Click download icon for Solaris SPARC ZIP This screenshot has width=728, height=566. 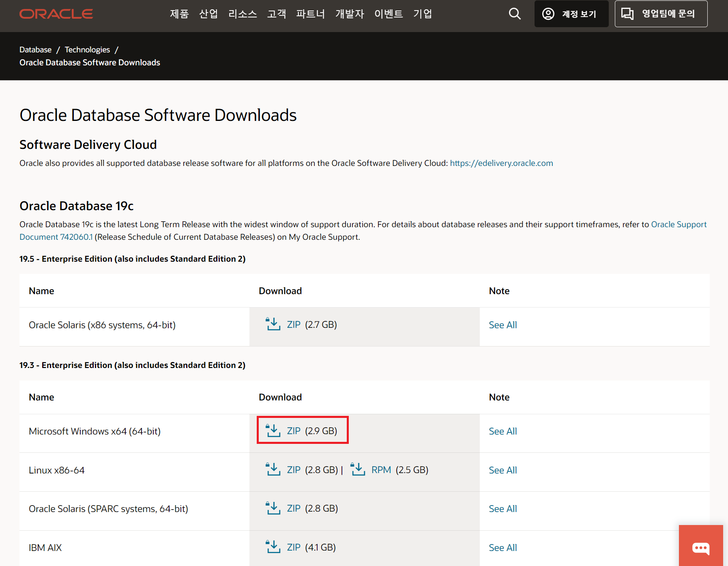273,508
